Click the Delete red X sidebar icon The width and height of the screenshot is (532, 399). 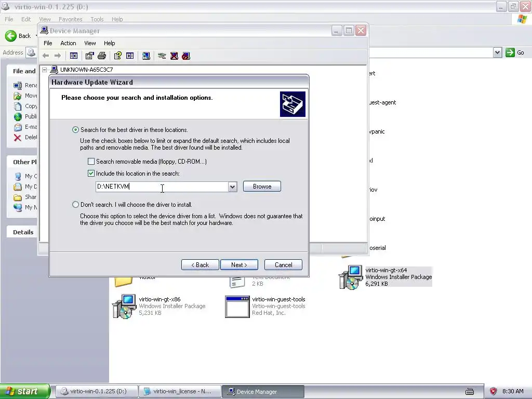pyautogui.click(x=18, y=137)
